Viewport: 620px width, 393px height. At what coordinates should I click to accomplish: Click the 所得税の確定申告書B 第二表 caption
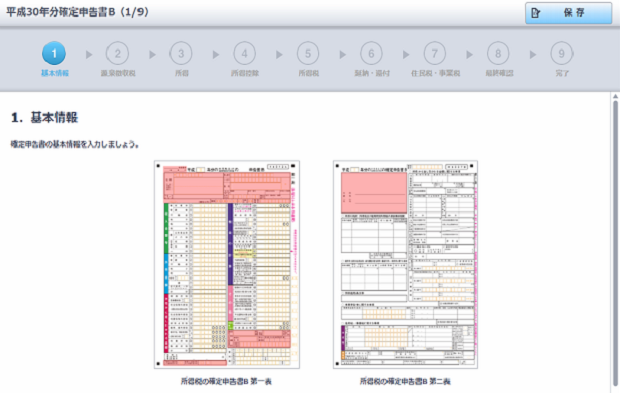pyautogui.click(x=405, y=381)
